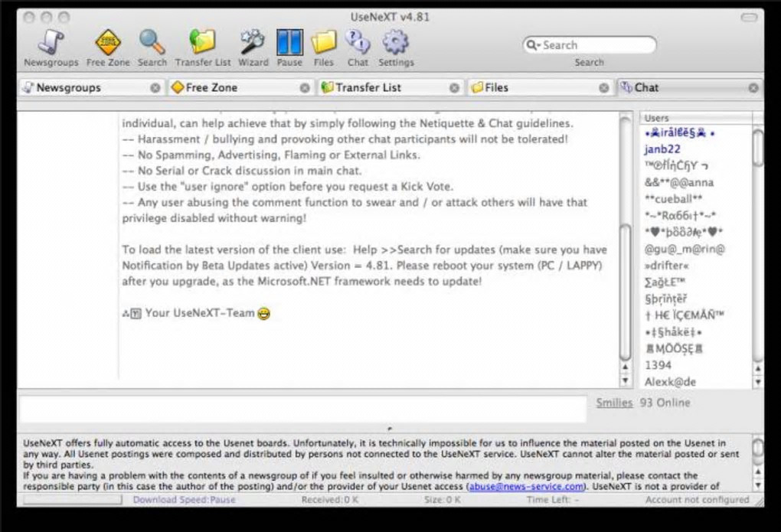Click the Account not configured status text
The height and width of the screenshot is (532, 781).
tap(697, 500)
